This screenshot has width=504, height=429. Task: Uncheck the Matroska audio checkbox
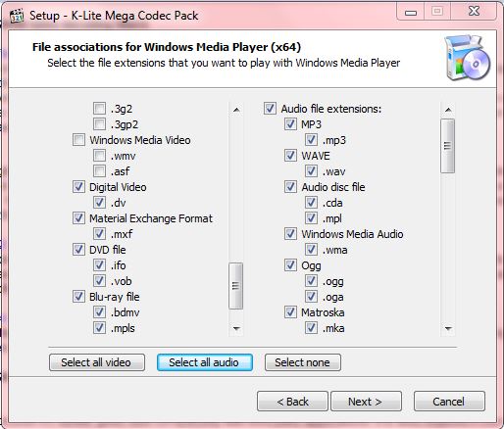coord(290,312)
